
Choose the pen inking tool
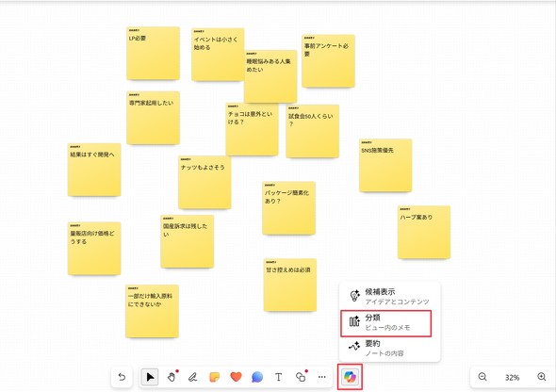tap(192, 377)
